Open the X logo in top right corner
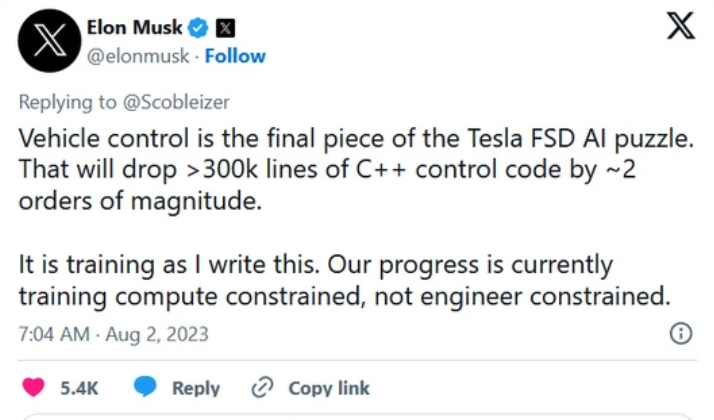714x420 pixels. [681, 26]
